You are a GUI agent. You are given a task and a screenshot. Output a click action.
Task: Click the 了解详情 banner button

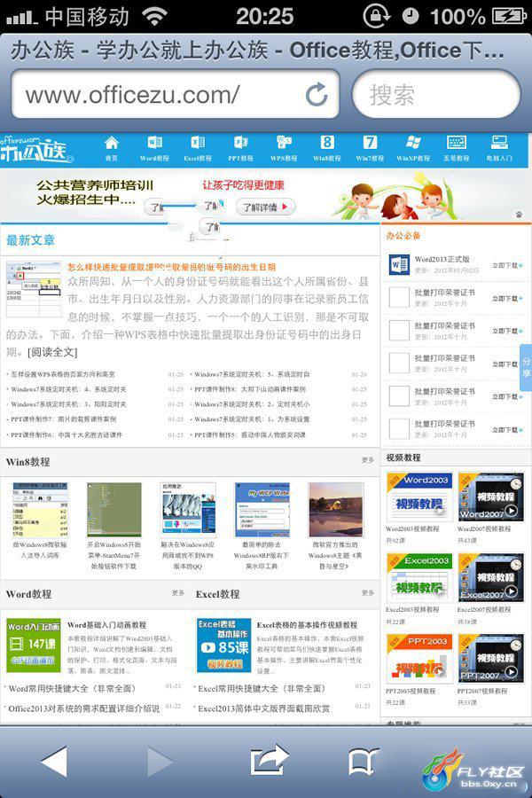(265, 207)
